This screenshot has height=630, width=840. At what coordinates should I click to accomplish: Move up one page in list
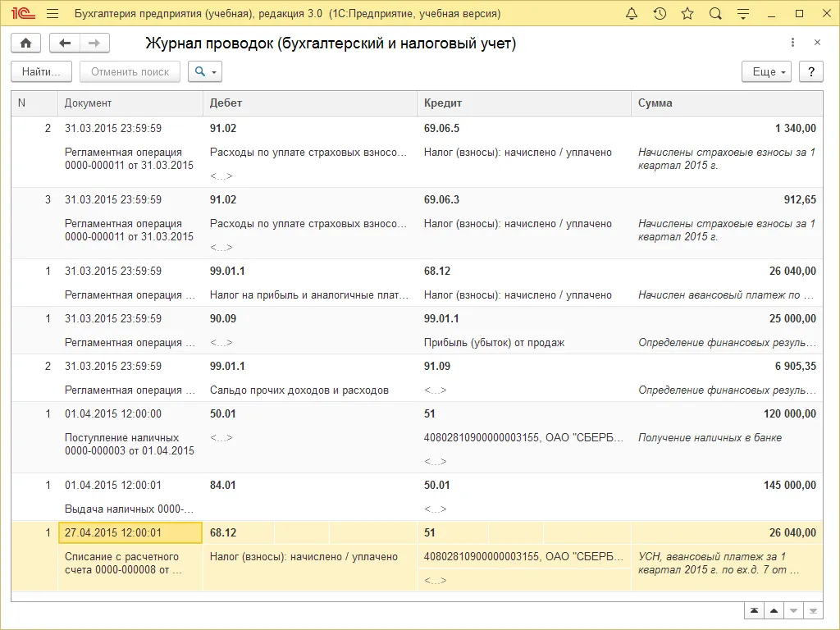click(774, 610)
